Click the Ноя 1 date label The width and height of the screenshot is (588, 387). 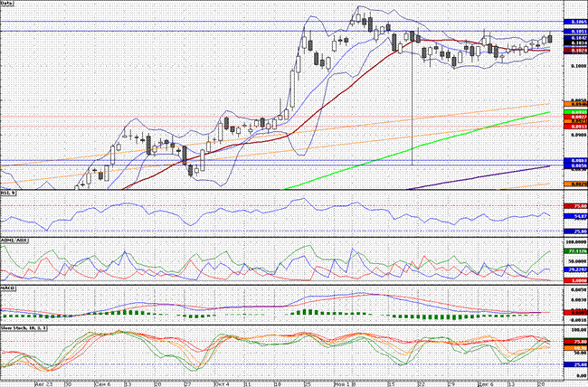(342, 384)
